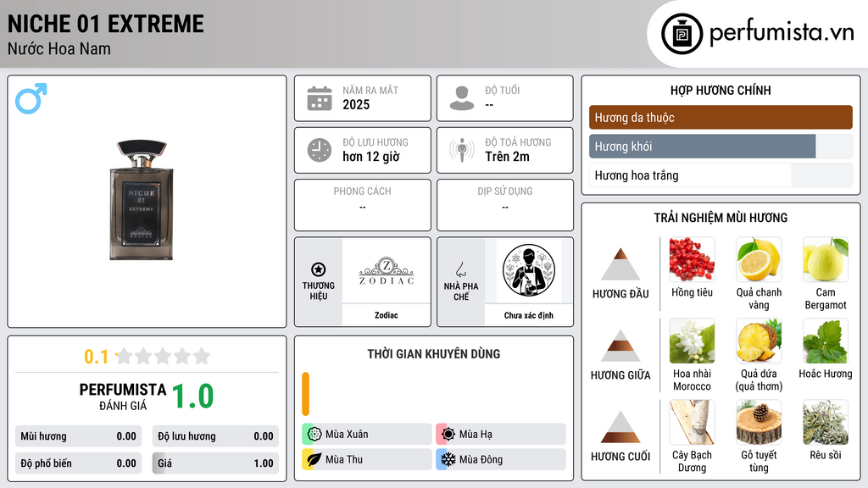Screen dimensions: 868x488
Task: Click the star brand badge icon
Action: click(x=319, y=269)
